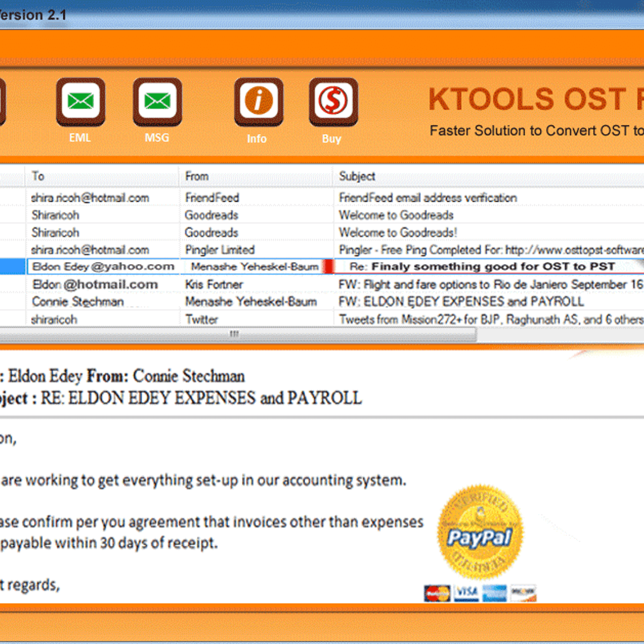Sort emails by the Subject column

(x=357, y=176)
